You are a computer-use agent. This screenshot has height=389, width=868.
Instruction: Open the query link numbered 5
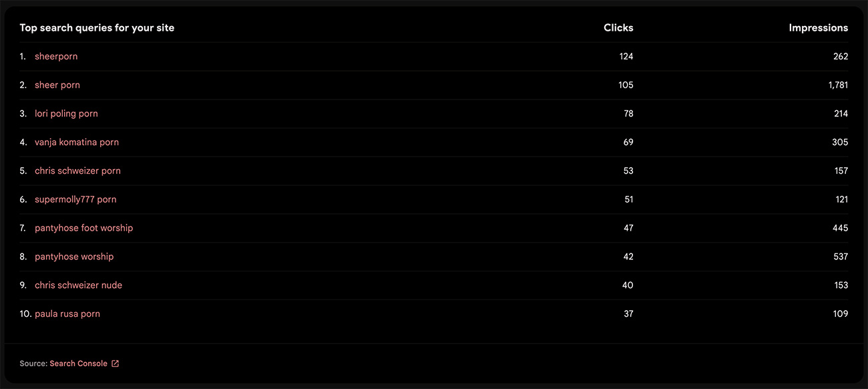coord(77,171)
